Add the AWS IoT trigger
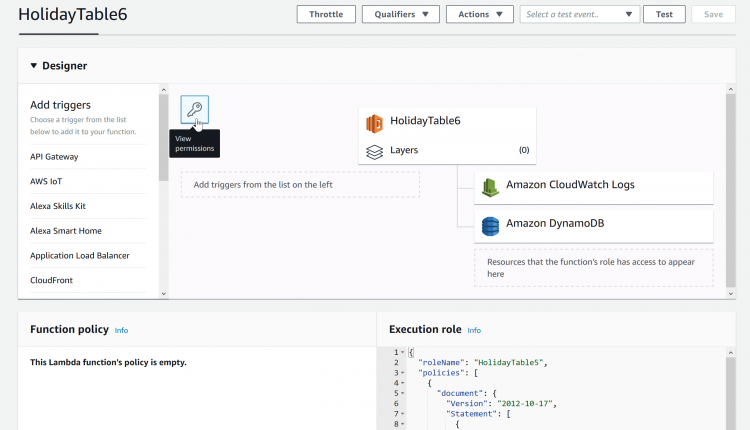The width and height of the screenshot is (750, 430). click(47, 181)
